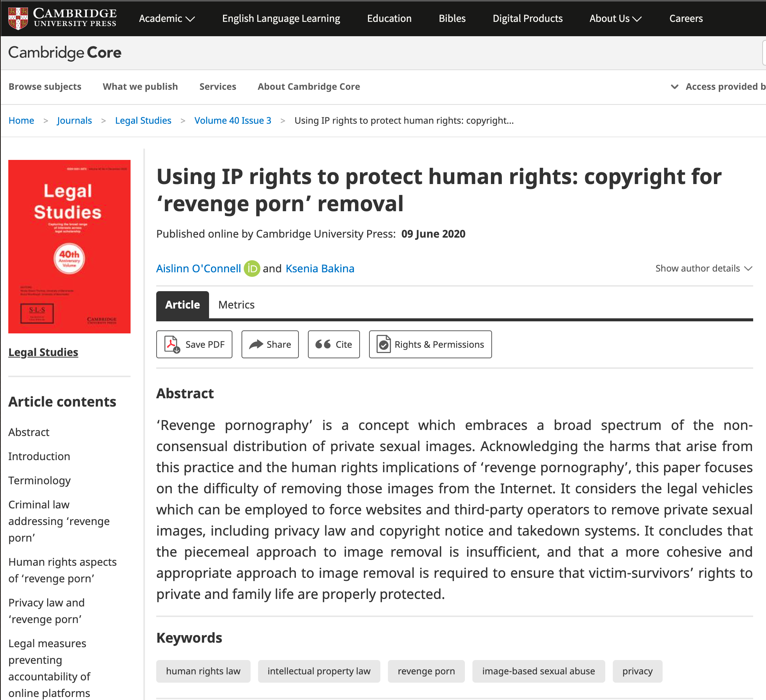Open author Aislinn O'Connell link
Image resolution: width=766 pixels, height=700 pixels.
tap(199, 269)
